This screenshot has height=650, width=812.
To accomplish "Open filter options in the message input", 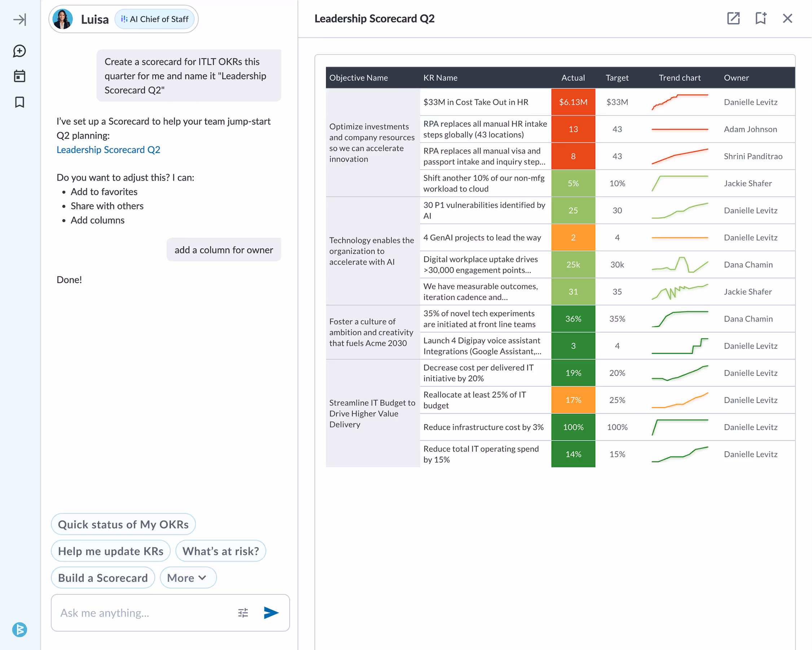I will pos(243,613).
